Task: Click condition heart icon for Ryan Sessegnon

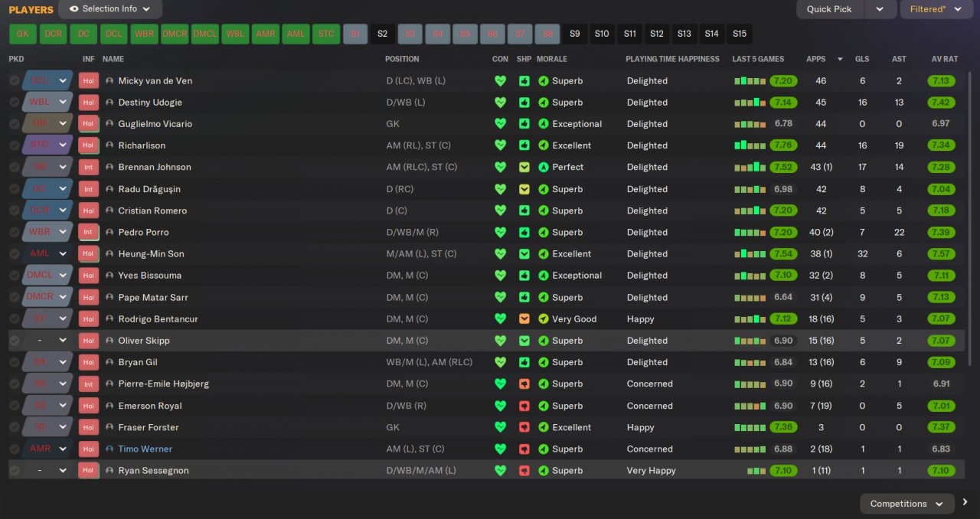Action: (x=500, y=471)
